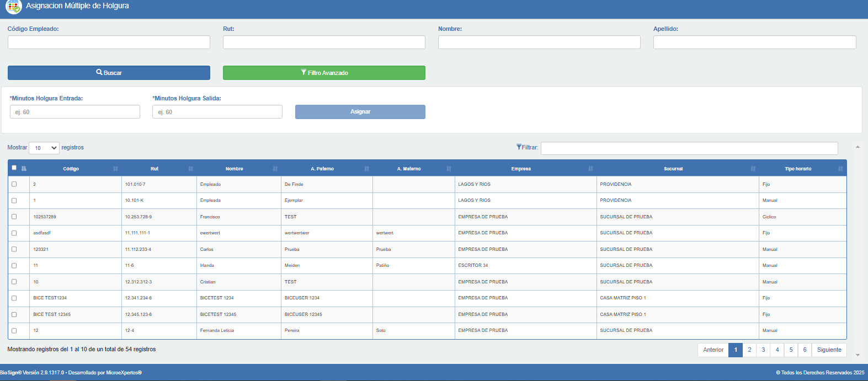868x381 pixels.
Task: Click the Sucursal column sort icon
Action: coord(753,169)
